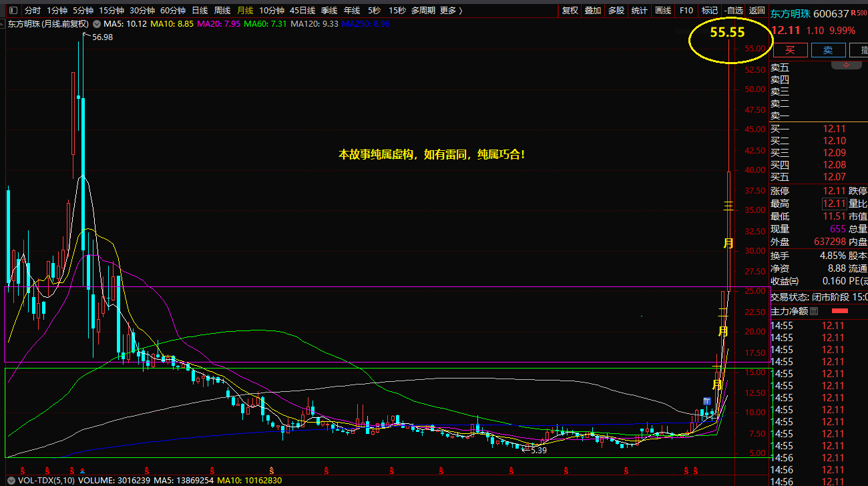Remove stock from watchlist via -自选
This screenshot has width=868, height=486.
(x=733, y=11)
